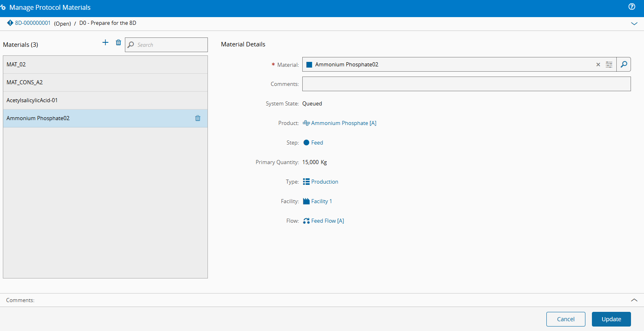Click the Cancel button
The image size is (644, 331).
[x=565, y=319]
